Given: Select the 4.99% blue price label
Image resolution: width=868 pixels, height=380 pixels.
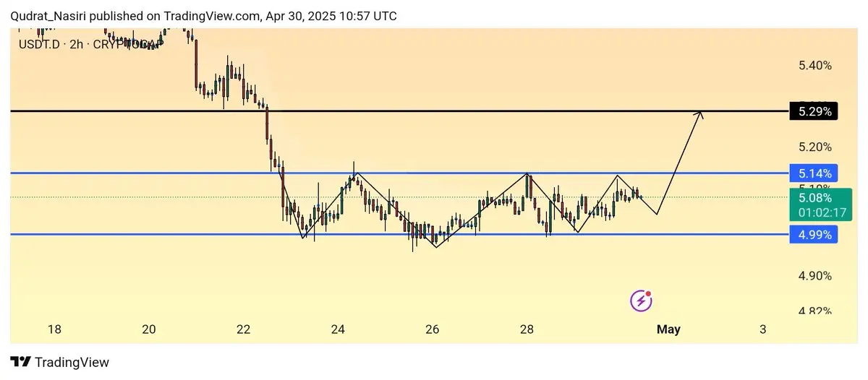Looking at the screenshot, I should (814, 235).
